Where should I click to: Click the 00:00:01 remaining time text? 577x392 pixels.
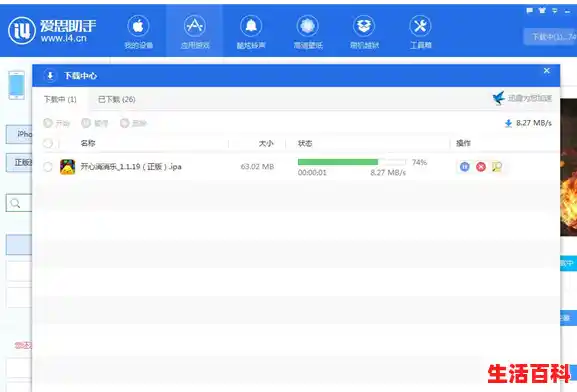coord(312,173)
